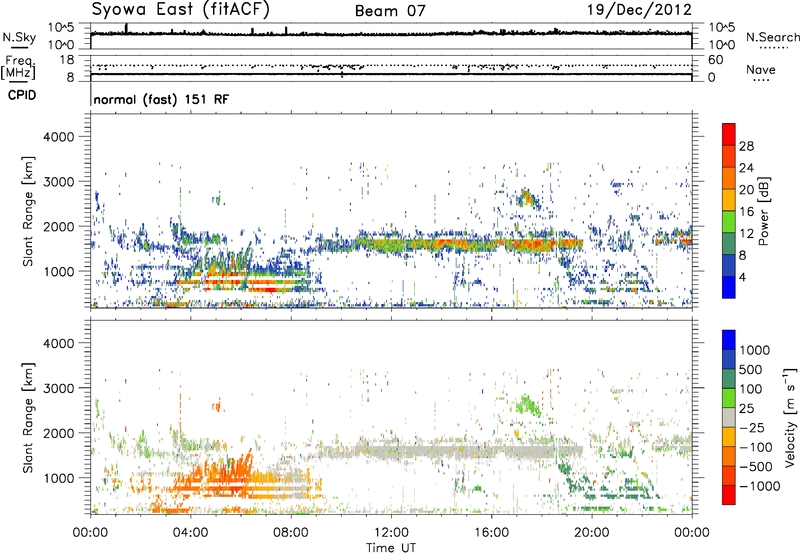Screen dimensions: 800x554
Task: Click the 'Power [dB]' colorbar title
Action: pyautogui.click(x=763, y=211)
